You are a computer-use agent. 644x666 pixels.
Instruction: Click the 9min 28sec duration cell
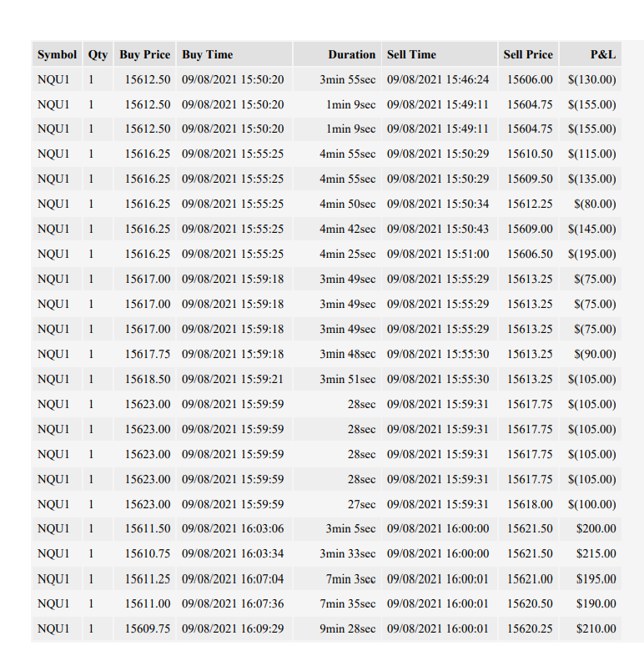click(x=347, y=628)
